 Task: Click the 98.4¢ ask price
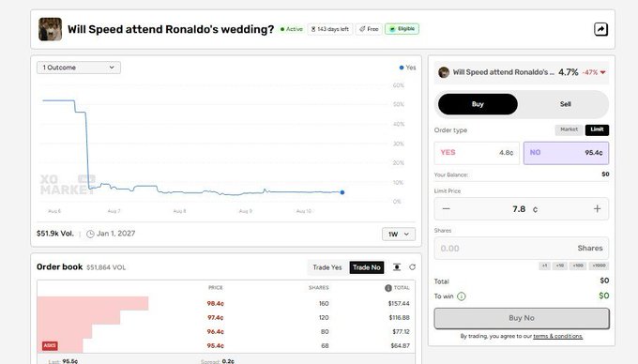click(x=215, y=303)
